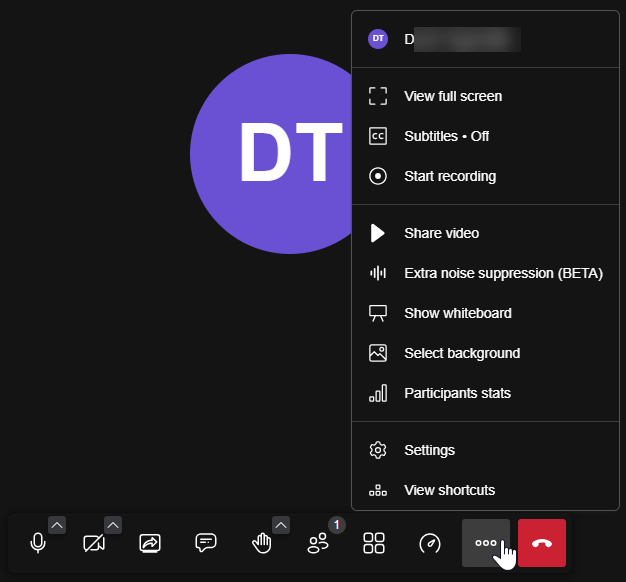Choose Start recording

pyautogui.click(x=449, y=176)
